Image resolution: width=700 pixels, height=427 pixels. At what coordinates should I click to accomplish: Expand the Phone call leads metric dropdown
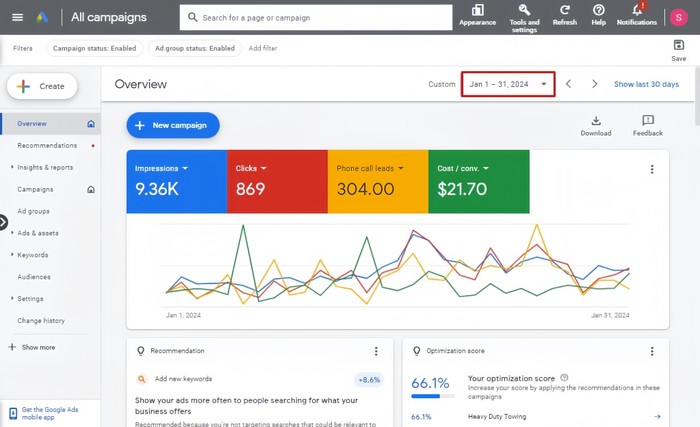click(x=401, y=168)
